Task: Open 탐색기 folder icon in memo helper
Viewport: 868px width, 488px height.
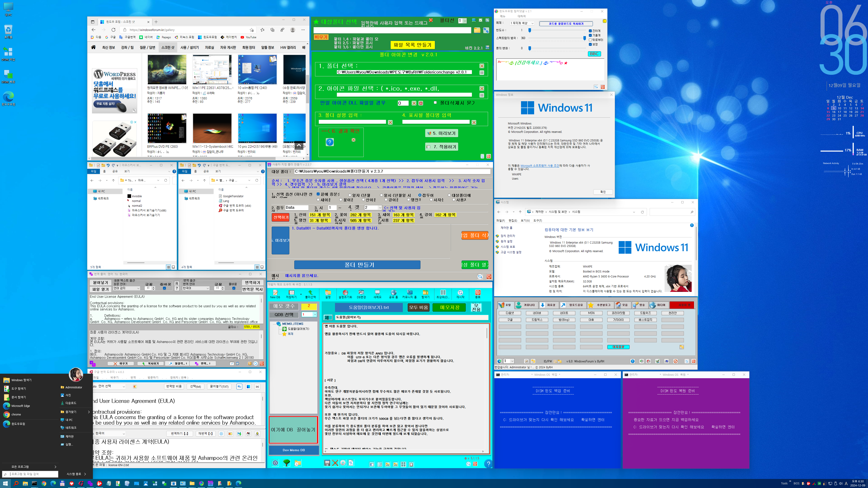Action: [x=426, y=294]
